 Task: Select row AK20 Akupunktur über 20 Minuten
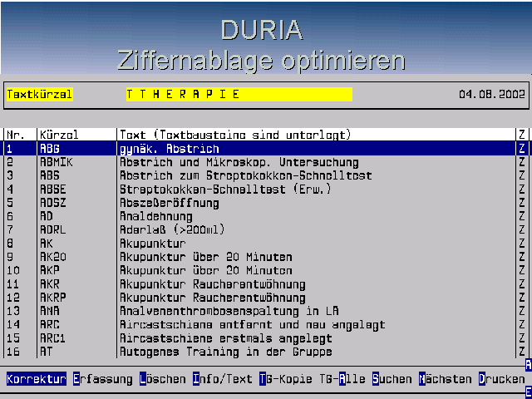click(x=266, y=257)
